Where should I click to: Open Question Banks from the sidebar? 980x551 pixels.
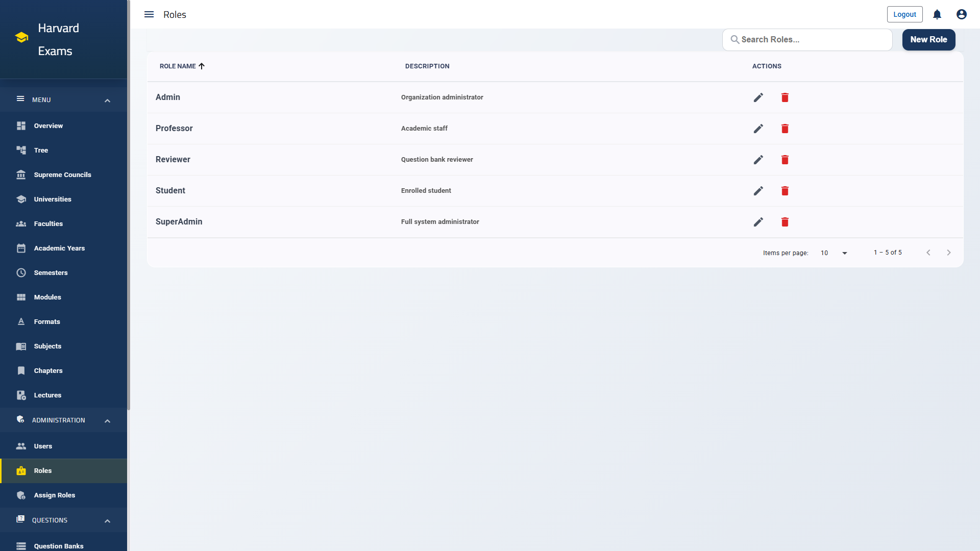pos(58,546)
